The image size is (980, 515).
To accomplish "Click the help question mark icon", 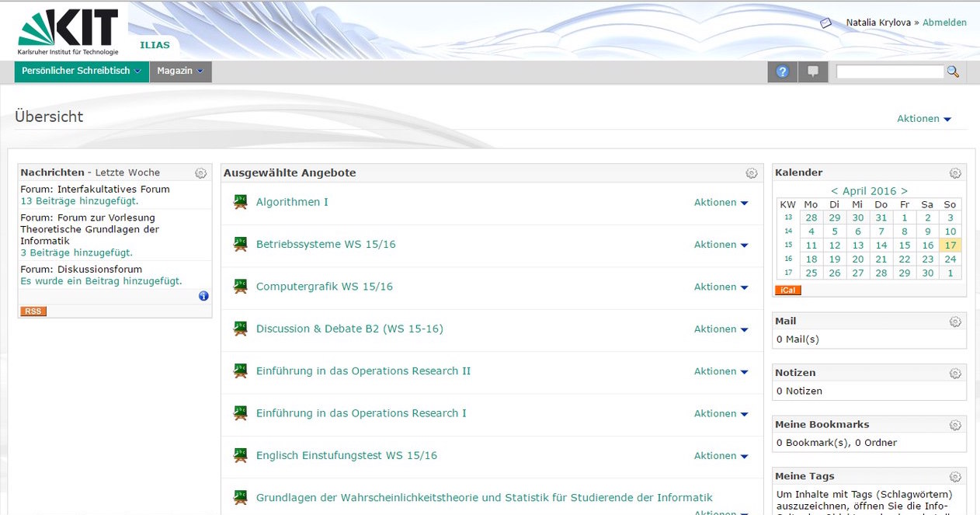I will 782,71.
